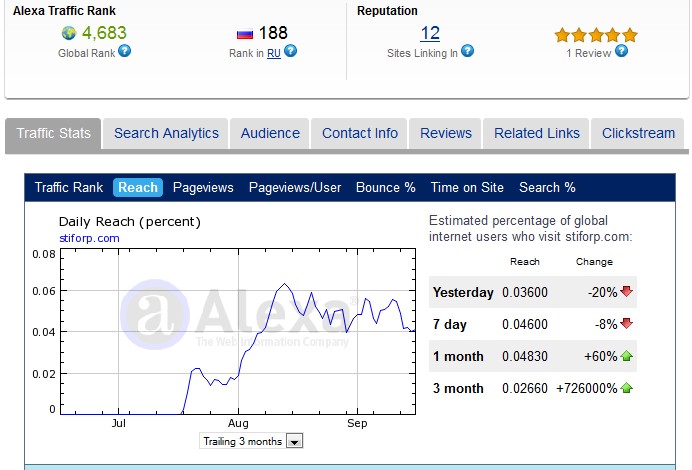Viewport: 692px width, 470px height.
Task: Click the green up arrow in 1 month row
Action: (x=626, y=356)
